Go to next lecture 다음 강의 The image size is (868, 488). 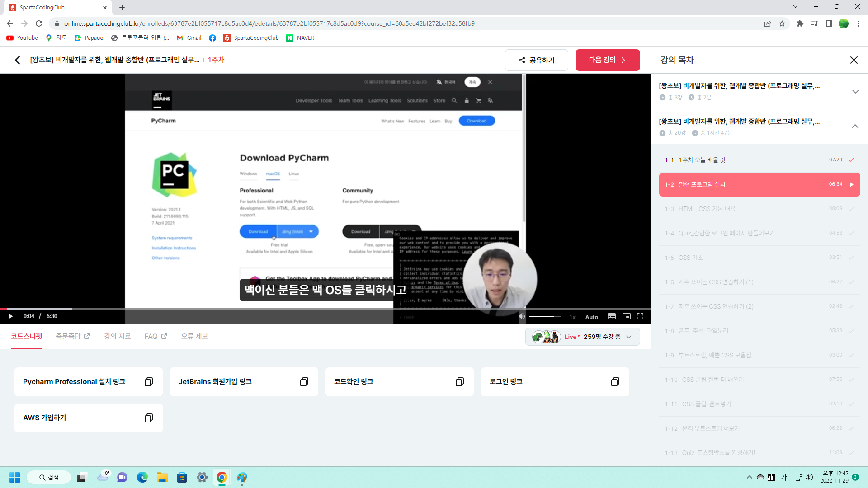608,60
